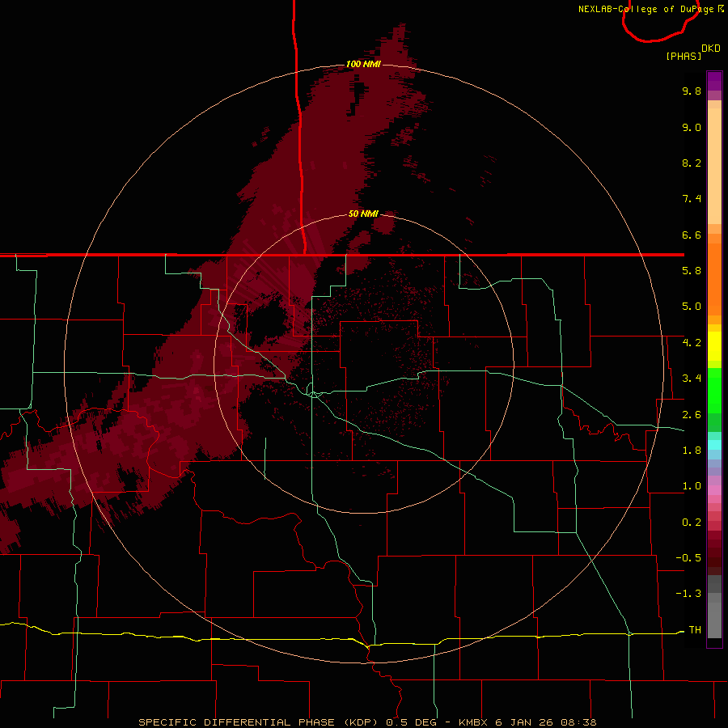The image size is (728, 728).
Task: Click the cyan 1.8 segment of color bar
Action: (714, 445)
